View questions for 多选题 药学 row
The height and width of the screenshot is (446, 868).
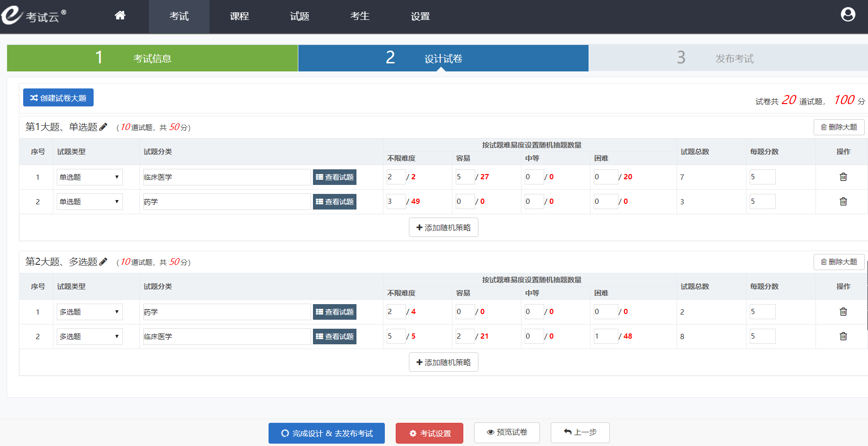(x=335, y=312)
